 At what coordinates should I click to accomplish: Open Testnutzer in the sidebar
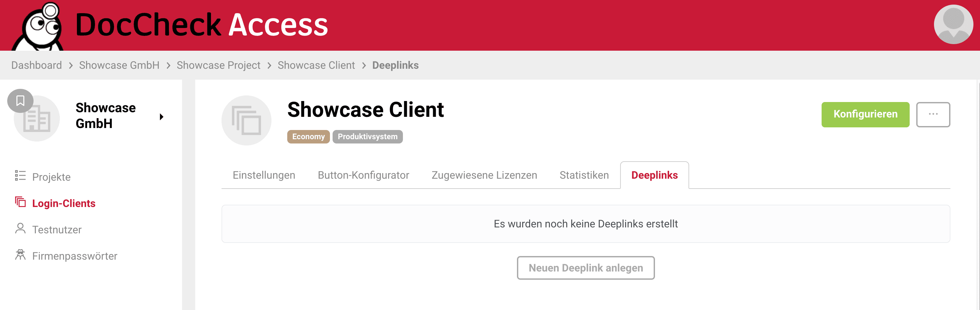tap(57, 229)
